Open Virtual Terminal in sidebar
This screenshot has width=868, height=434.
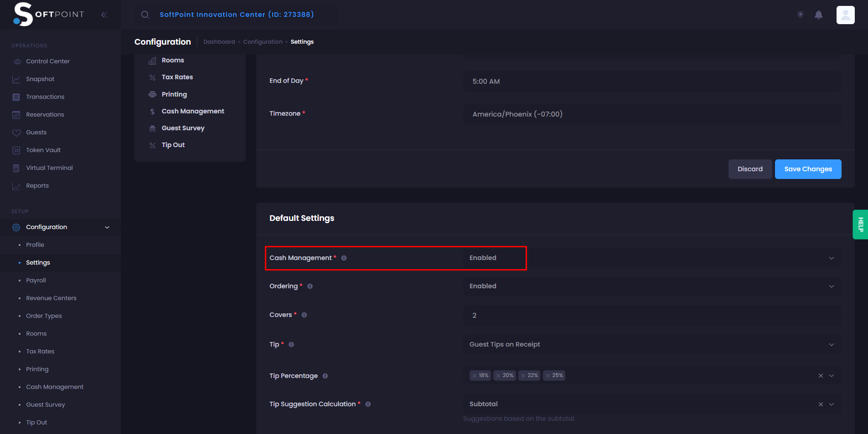point(49,168)
